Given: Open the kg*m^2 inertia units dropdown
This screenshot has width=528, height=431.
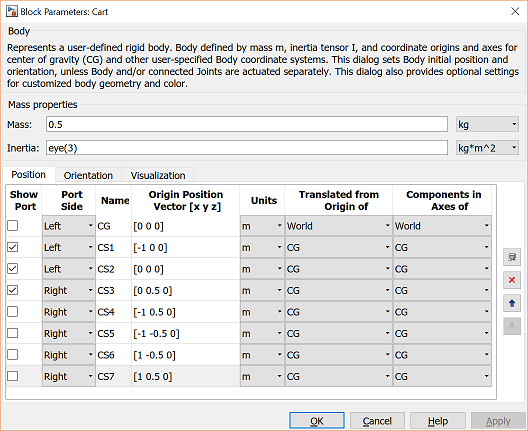Looking at the screenshot, I should coord(487,148).
